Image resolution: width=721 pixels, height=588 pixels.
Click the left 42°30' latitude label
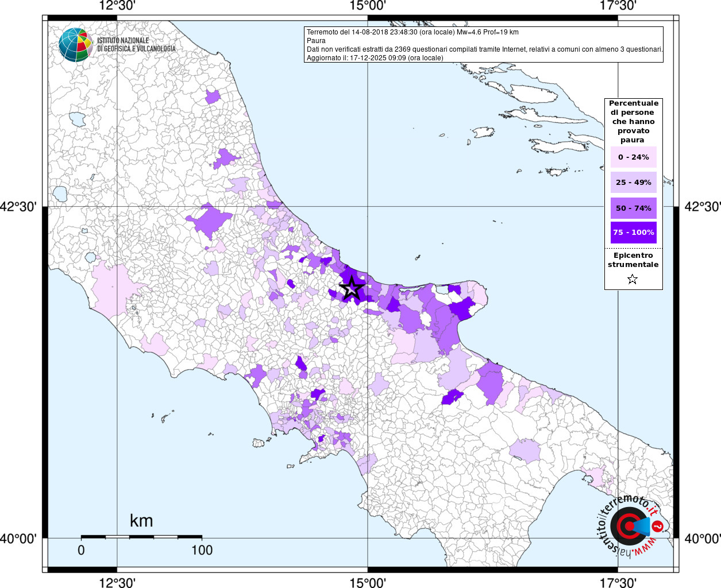point(18,206)
